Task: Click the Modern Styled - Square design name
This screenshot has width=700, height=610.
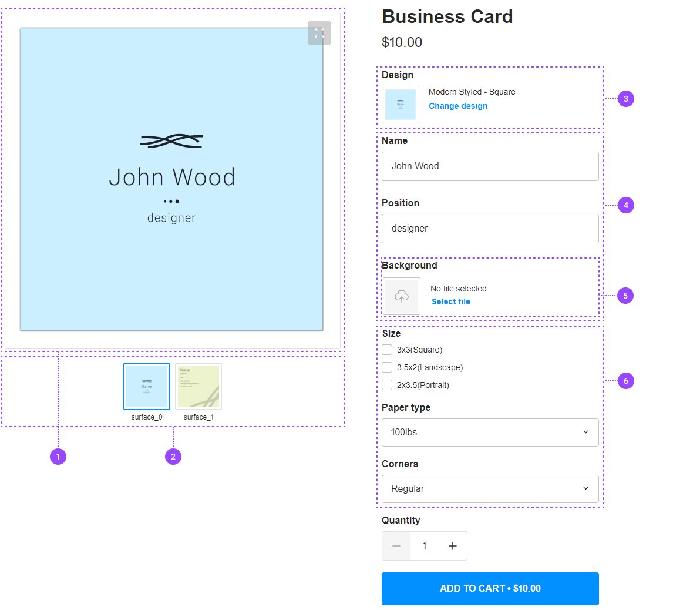Action: pos(472,92)
